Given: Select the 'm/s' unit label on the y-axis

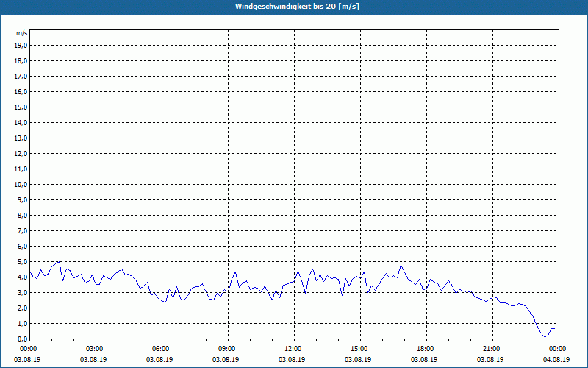Looking at the screenshot, I should point(22,33).
